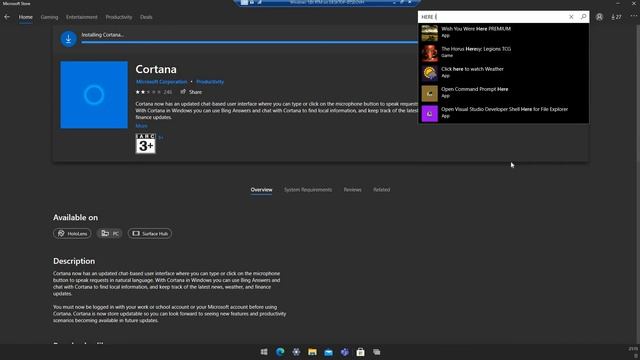Click the Share button

click(x=191, y=92)
